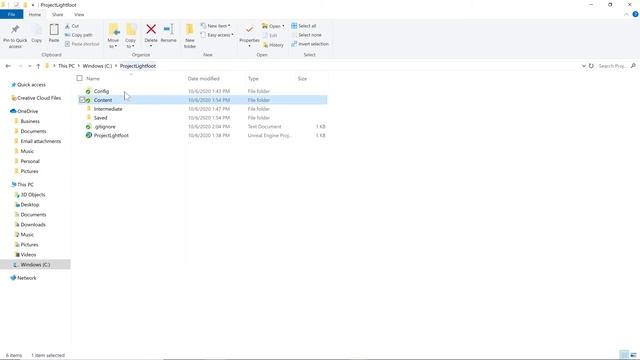Create a New folder
The width and height of the screenshot is (640, 360).
tap(190, 36)
